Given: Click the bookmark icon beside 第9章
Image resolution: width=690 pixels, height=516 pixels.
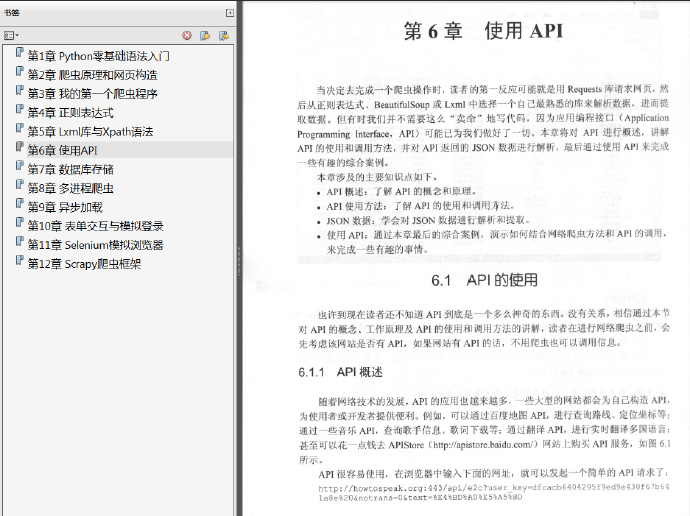Looking at the screenshot, I should pyautogui.click(x=19, y=204).
